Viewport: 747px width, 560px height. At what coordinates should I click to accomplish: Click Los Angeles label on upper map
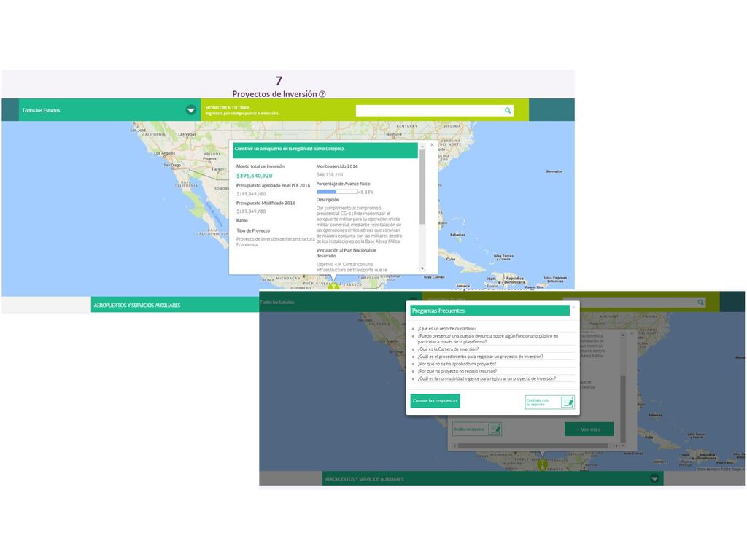coord(164,153)
